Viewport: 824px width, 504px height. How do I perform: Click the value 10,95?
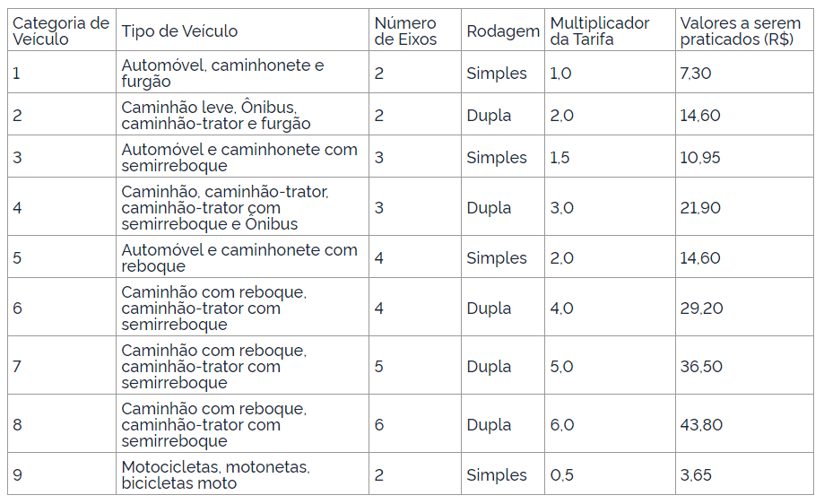(700, 158)
